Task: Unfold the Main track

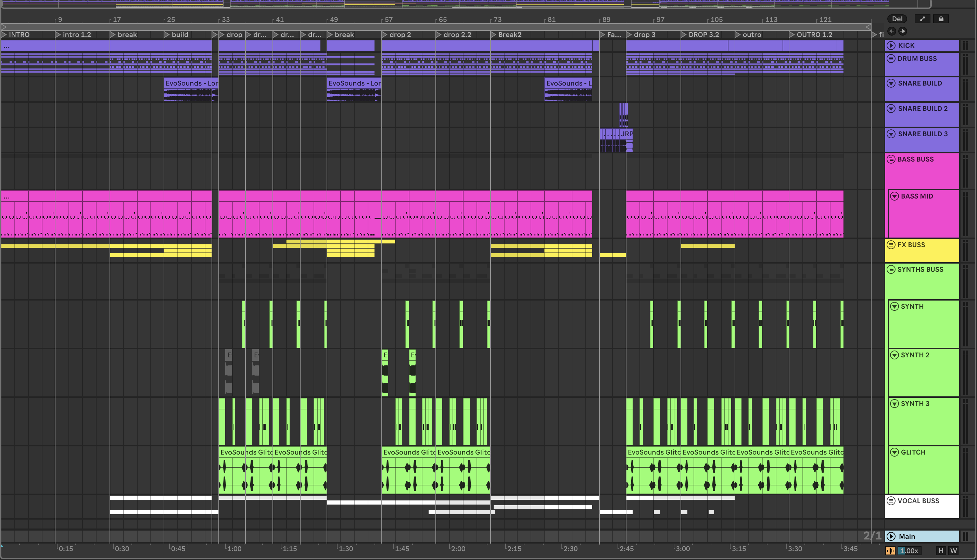Action: click(x=891, y=536)
